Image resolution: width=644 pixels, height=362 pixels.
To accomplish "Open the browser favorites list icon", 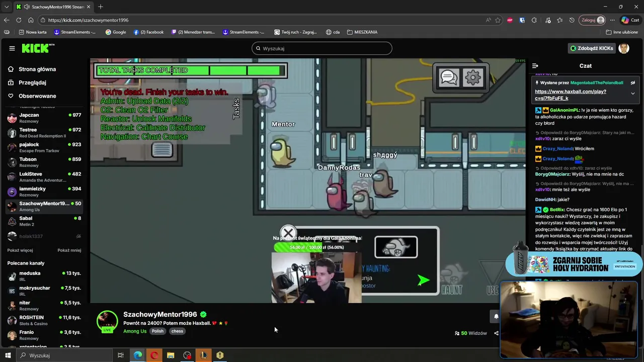I will (559, 20).
